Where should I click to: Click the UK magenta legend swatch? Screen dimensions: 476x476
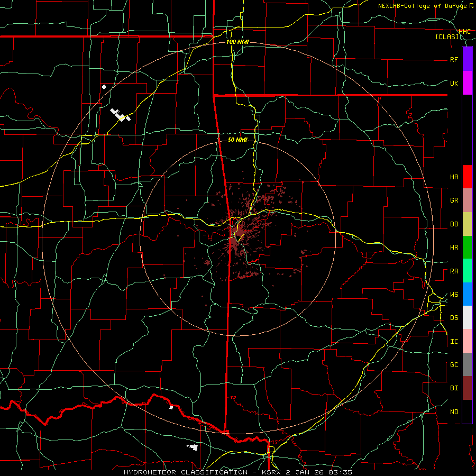coord(467,83)
